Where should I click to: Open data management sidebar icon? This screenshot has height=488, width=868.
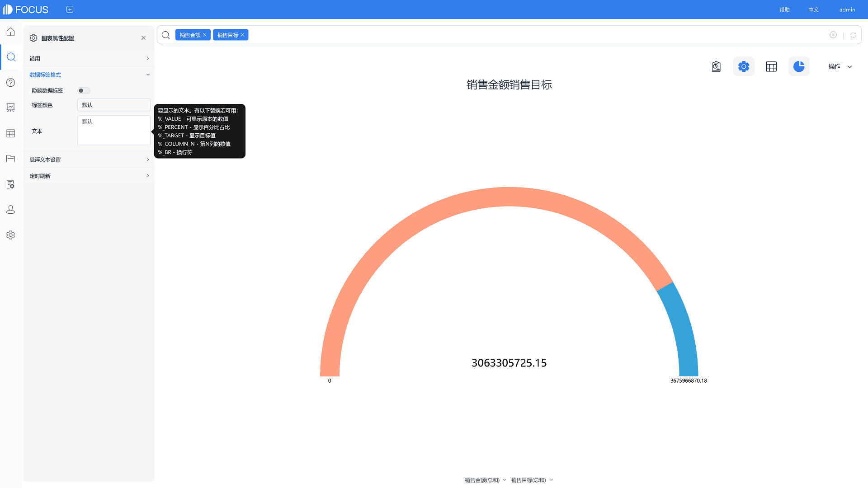[11, 184]
